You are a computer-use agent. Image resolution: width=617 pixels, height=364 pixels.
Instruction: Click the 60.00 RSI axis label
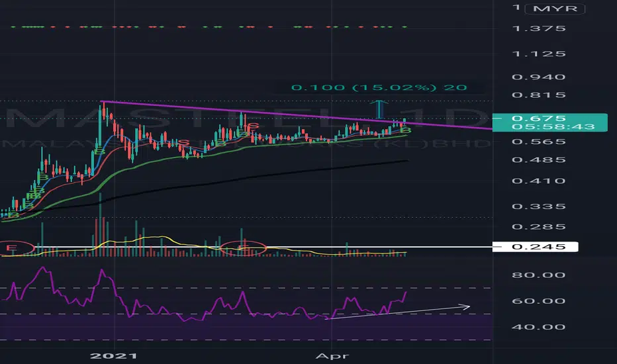(x=539, y=300)
